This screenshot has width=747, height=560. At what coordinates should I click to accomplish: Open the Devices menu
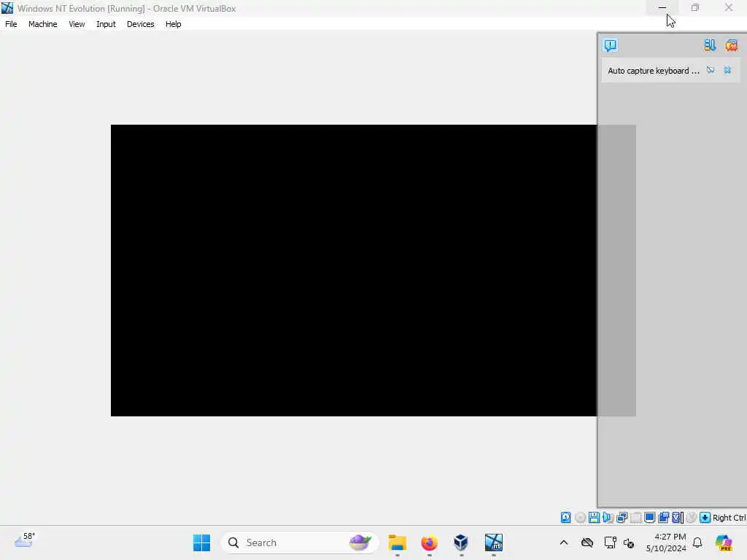141,24
